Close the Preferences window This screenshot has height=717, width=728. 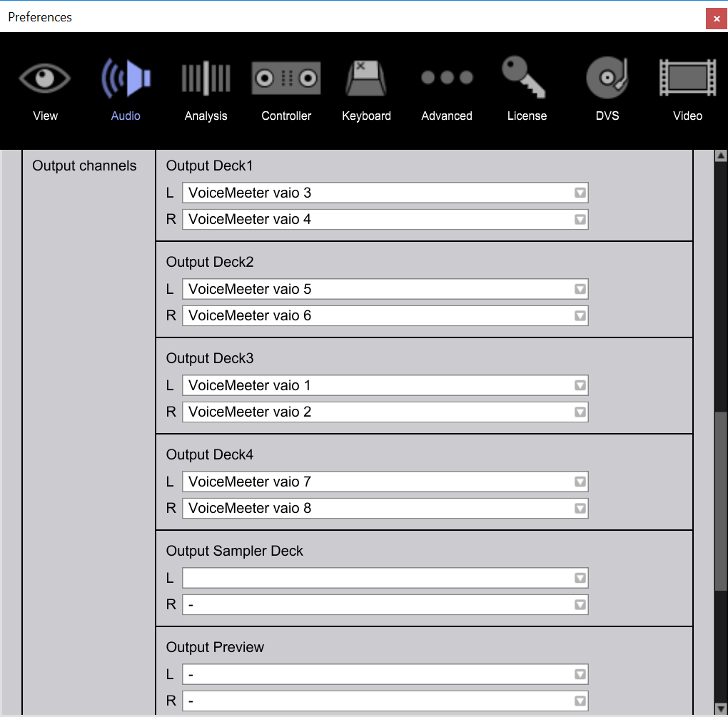tap(717, 19)
